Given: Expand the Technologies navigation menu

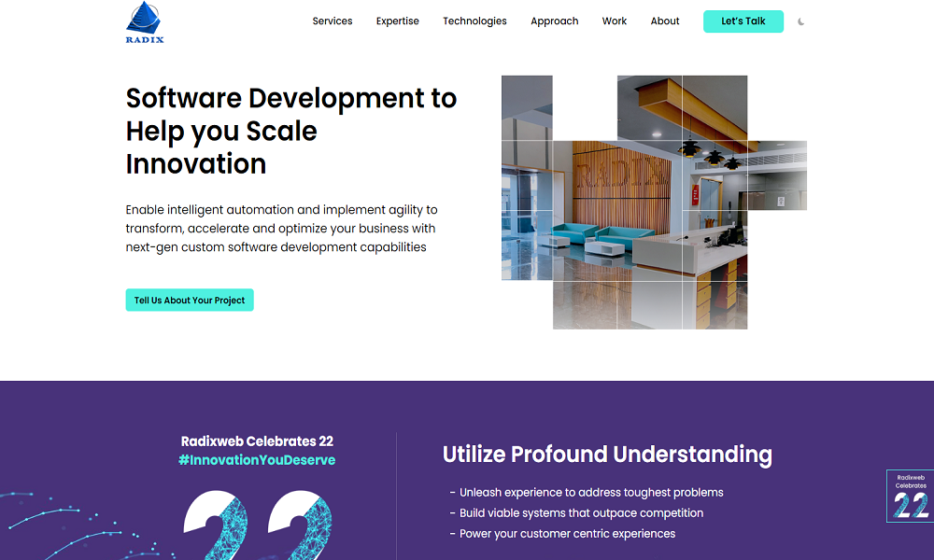Looking at the screenshot, I should coord(474,21).
